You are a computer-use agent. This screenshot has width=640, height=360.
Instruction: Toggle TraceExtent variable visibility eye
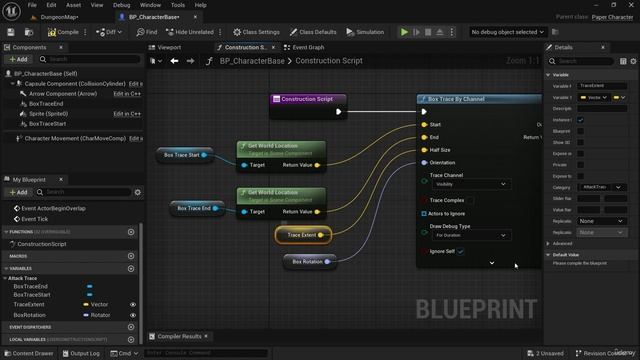click(133, 304)
